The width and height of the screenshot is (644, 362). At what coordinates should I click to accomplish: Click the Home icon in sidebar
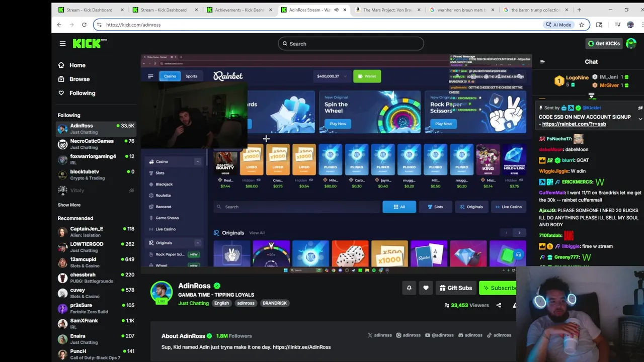click(61, 65)
